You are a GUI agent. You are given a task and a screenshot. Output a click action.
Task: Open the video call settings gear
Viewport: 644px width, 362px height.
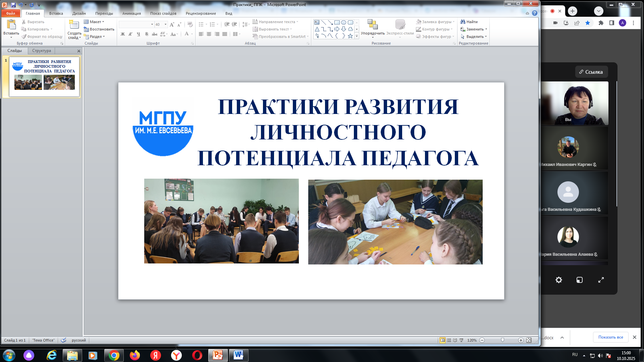(x=558, y=280)
